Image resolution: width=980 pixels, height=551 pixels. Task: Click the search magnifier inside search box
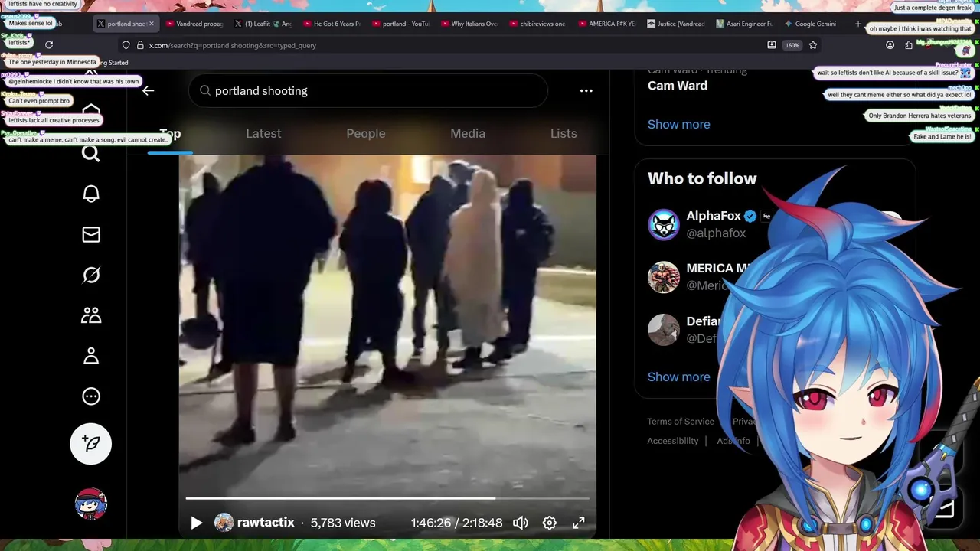[x=205, y=90]
